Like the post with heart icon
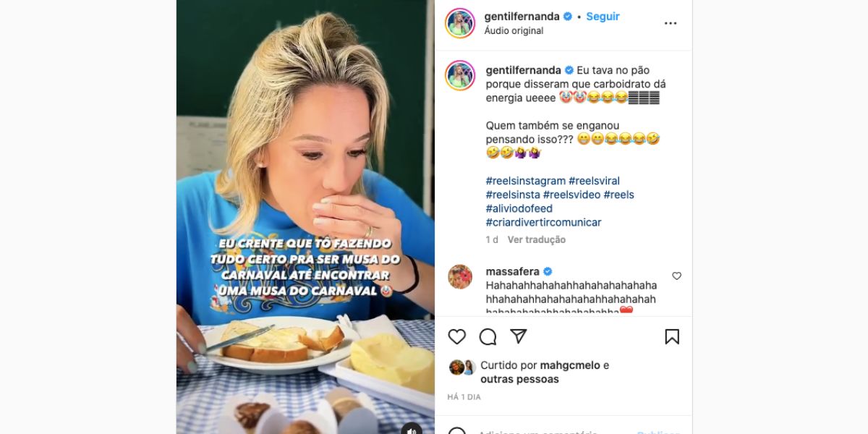868x434 pixels. pyautogui.click(x=456, y=336)
